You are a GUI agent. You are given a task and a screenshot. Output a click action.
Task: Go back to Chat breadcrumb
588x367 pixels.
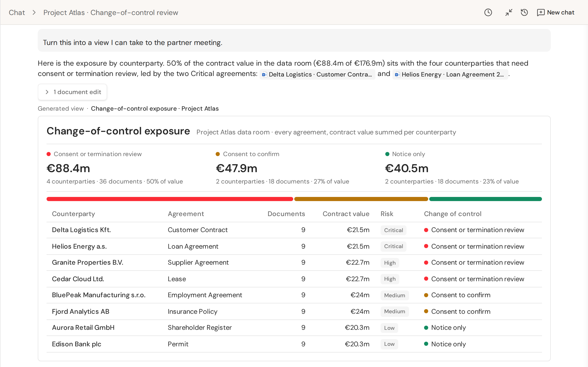pyautogui.click(x=17, y=12)
